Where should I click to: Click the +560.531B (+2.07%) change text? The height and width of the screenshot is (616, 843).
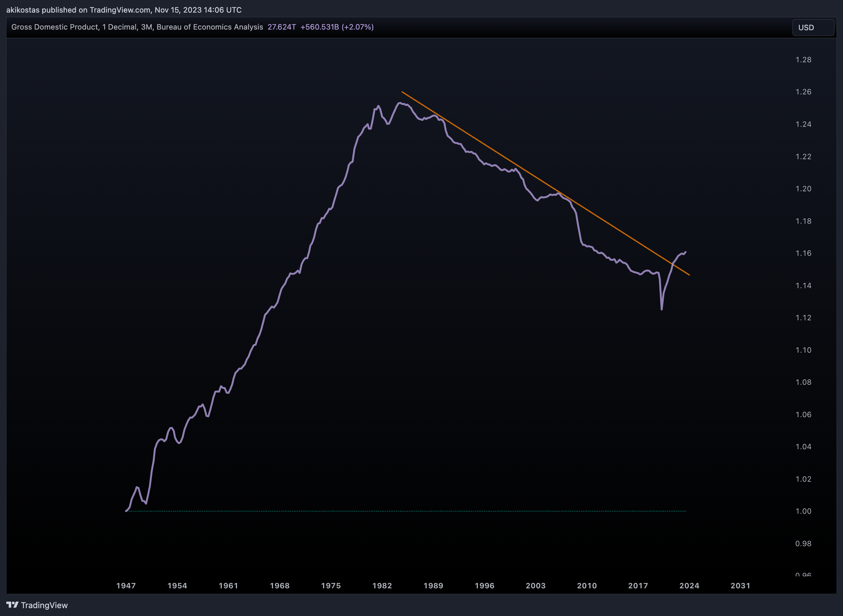coord(337,27)
